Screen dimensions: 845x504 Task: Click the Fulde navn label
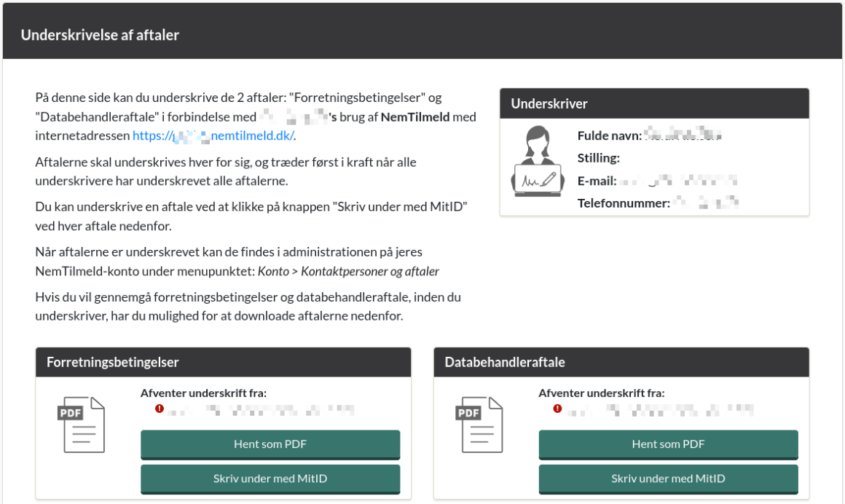coord(610,135)
